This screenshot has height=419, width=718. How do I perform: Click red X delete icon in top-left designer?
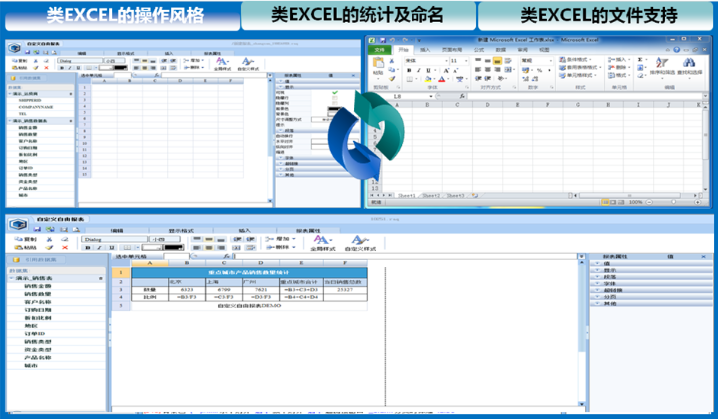[x=46, y=68]
